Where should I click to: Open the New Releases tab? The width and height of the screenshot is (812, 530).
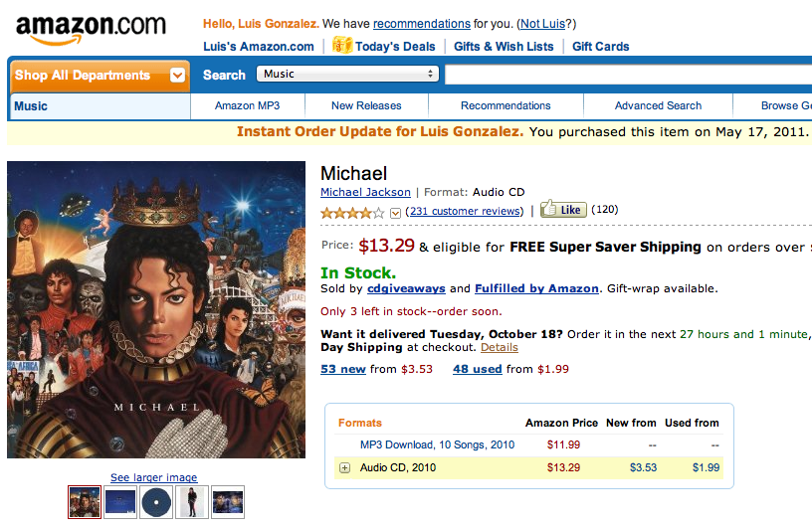tap(366, 105)
